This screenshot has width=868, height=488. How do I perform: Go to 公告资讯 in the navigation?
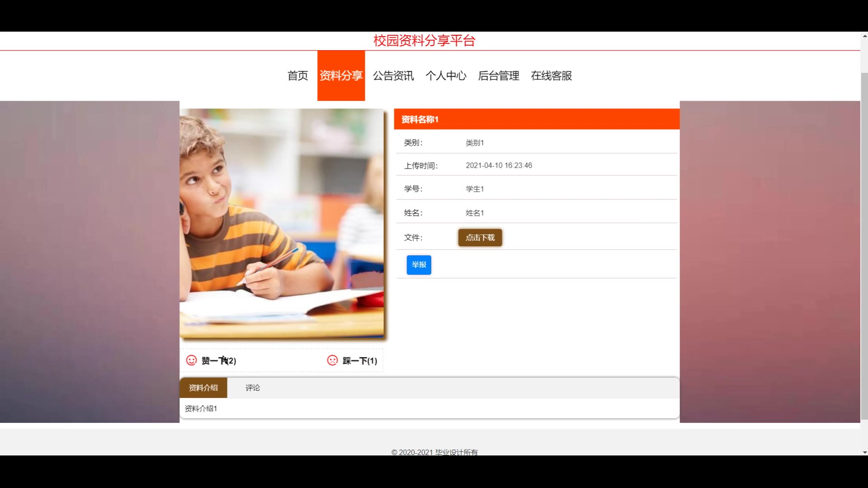pos(393,75)
